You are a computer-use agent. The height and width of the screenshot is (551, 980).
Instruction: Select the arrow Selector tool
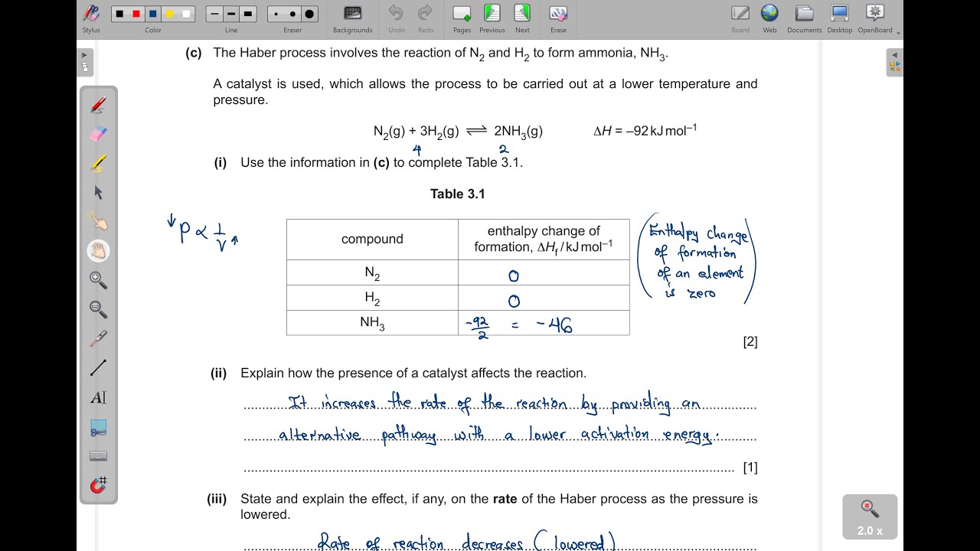(x=98, y=193)
